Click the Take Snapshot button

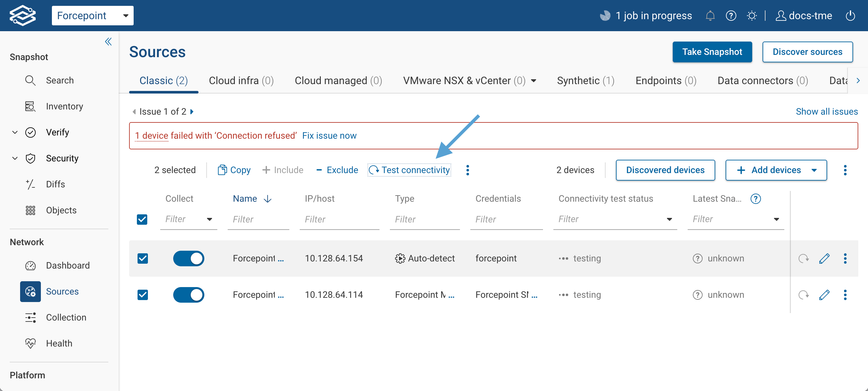pyautogui.click(x=712, y=52)
